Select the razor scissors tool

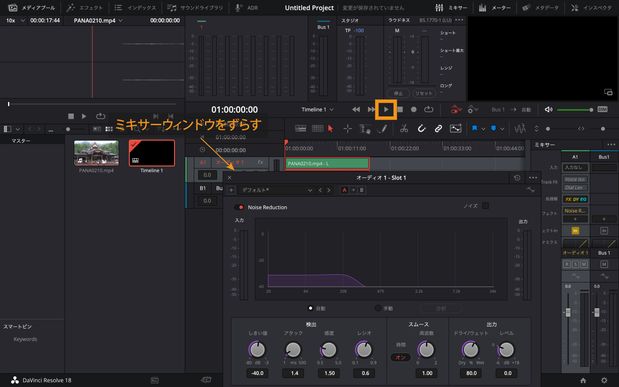[403, 129]
